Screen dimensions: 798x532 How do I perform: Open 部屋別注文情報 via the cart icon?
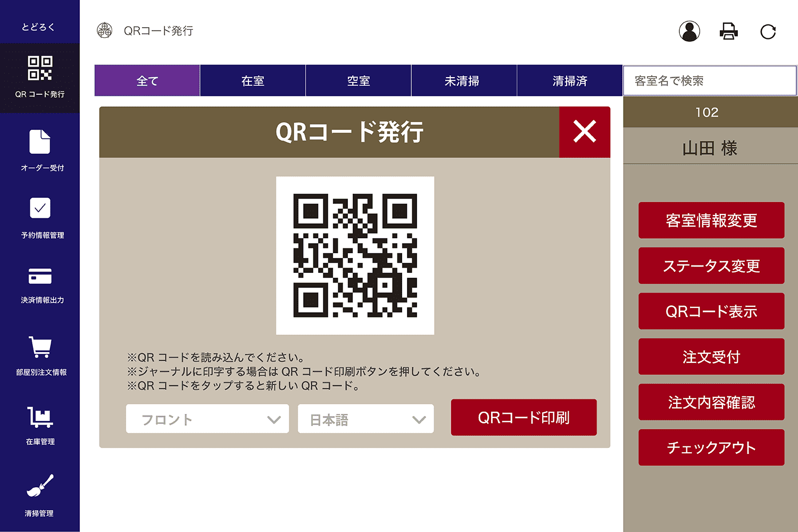[40, 348]
